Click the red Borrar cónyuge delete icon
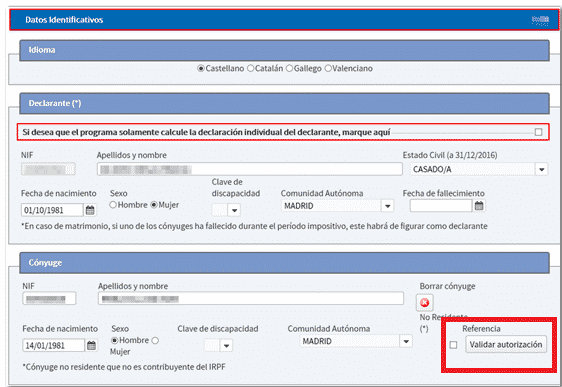The width and height of the screenshot is (562, 387). tap(425, 303)
